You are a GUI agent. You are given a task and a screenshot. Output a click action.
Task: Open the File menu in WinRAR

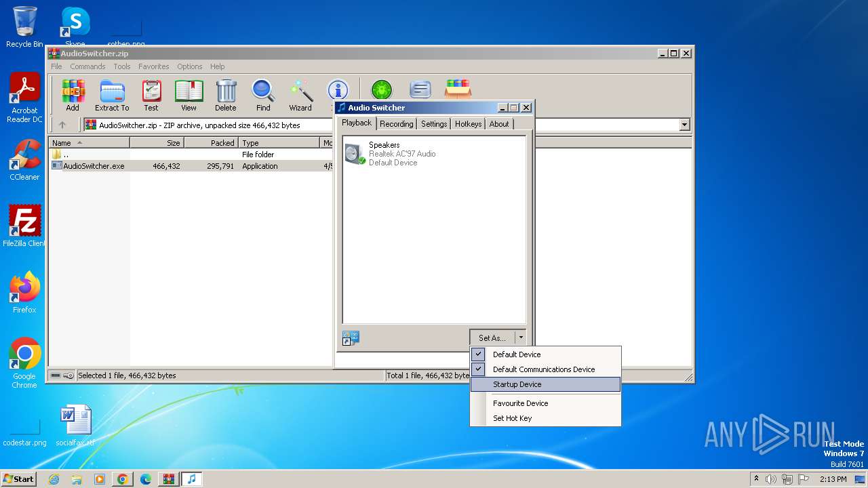coord(56,66)
